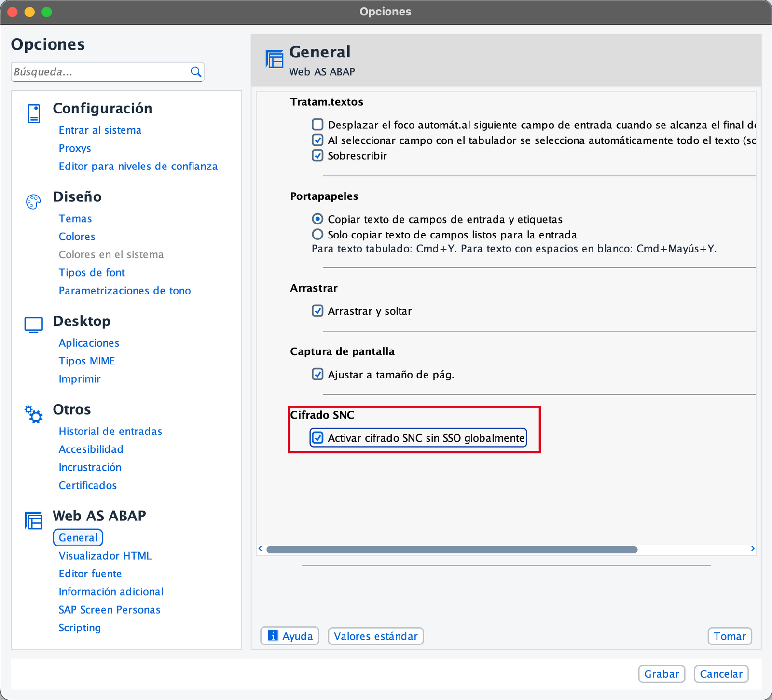Screen dimensions: 772x700
Task: Open Tipos de font settings
Action: 92,273
